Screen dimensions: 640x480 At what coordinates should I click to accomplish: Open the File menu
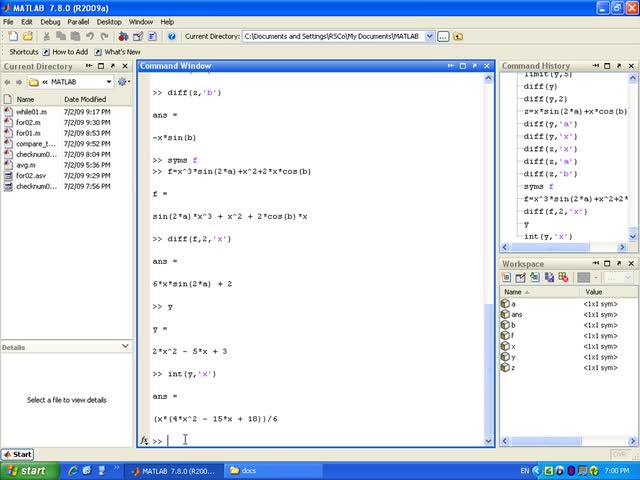(8, 22)
